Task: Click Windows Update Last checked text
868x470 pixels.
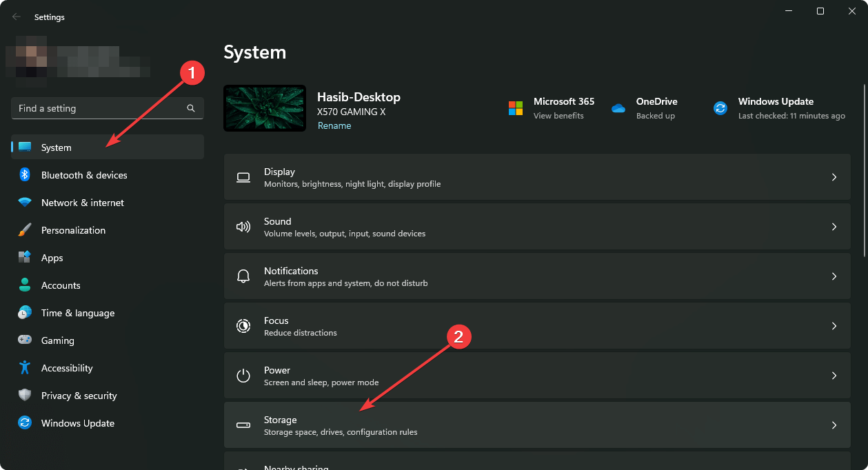Action: (791, 116)
